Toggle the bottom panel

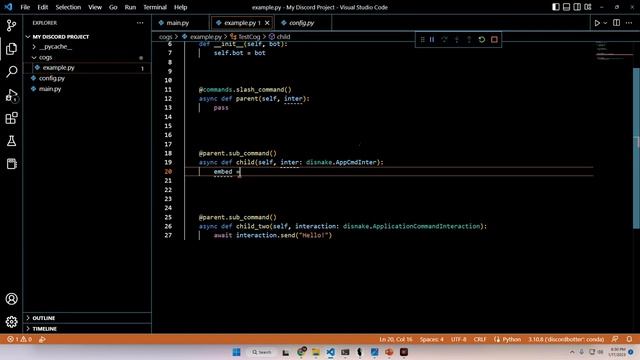567,7
